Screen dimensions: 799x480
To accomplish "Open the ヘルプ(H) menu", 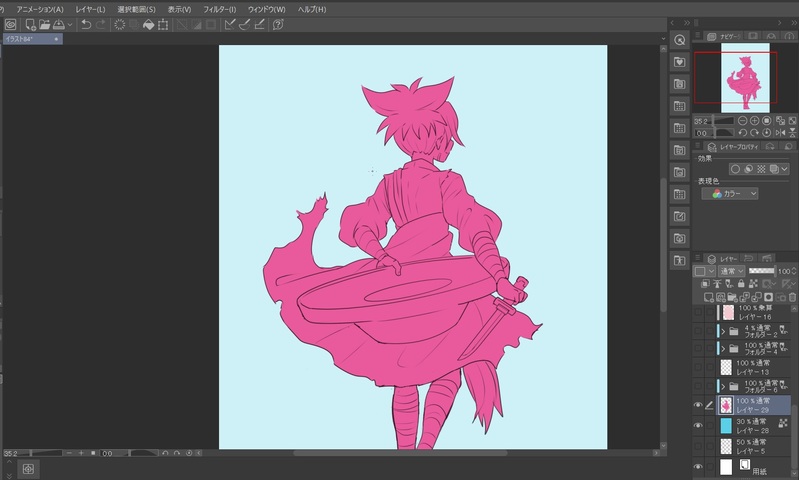I will (x=312, y=9).
